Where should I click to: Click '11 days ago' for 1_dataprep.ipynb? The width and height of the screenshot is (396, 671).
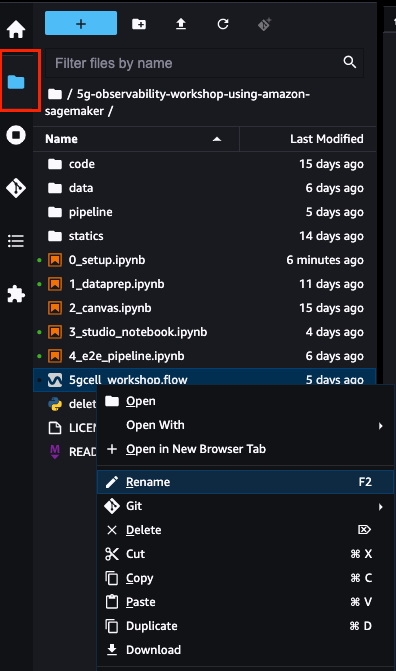pos(331,284)
